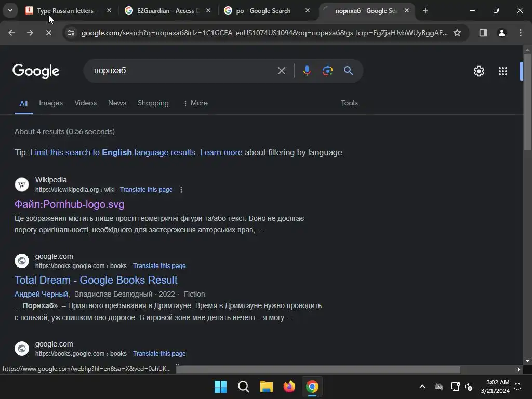Translate the Wikipedia result page
Screen dimensions: 532x399
(x=146, y=190)
